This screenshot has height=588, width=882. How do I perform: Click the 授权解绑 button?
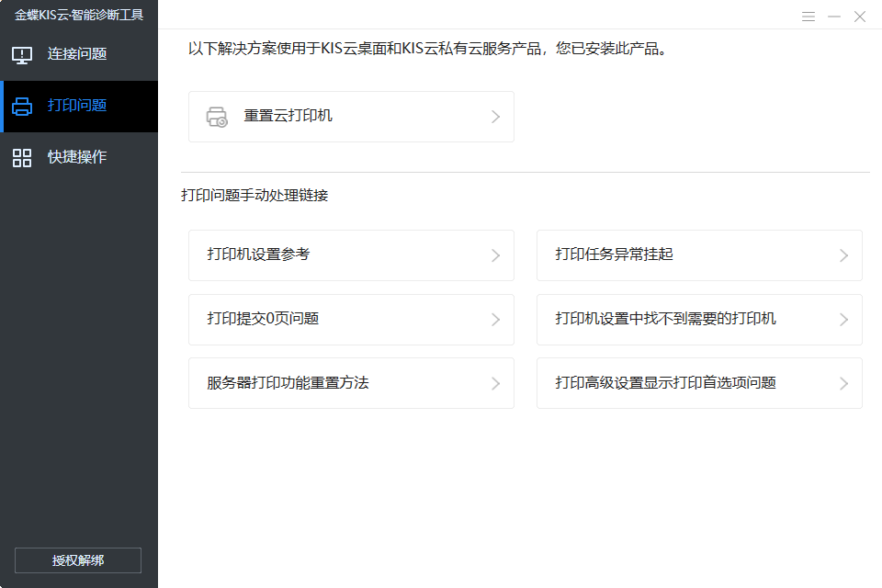click(x=77, y=560)
